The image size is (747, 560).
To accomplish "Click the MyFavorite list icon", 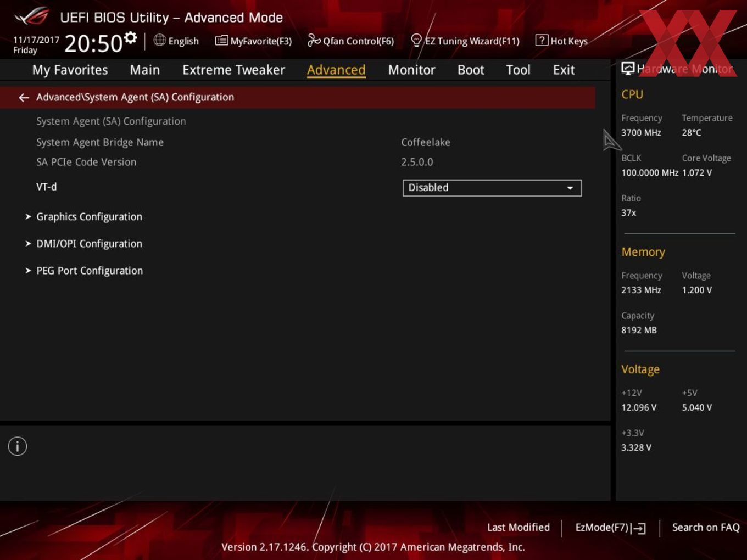I will pyautogui.click(x=221, y=41).
